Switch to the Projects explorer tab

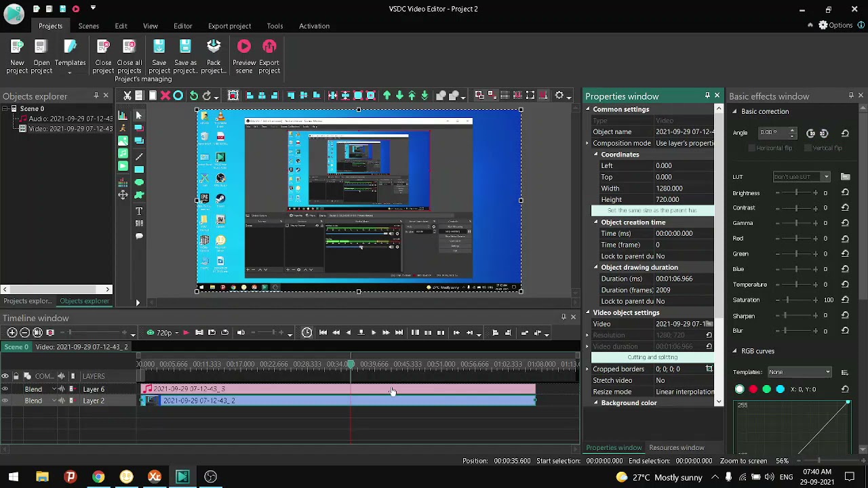27,301
